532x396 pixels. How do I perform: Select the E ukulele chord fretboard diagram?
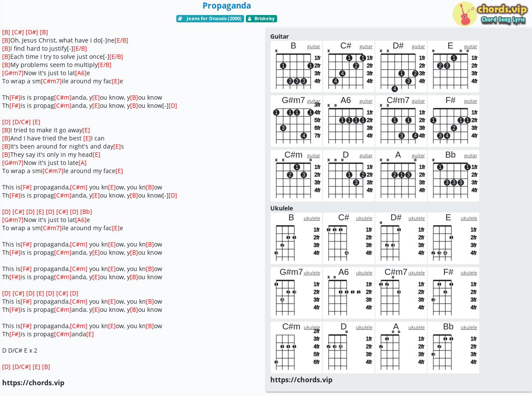[x=453, y=238]
